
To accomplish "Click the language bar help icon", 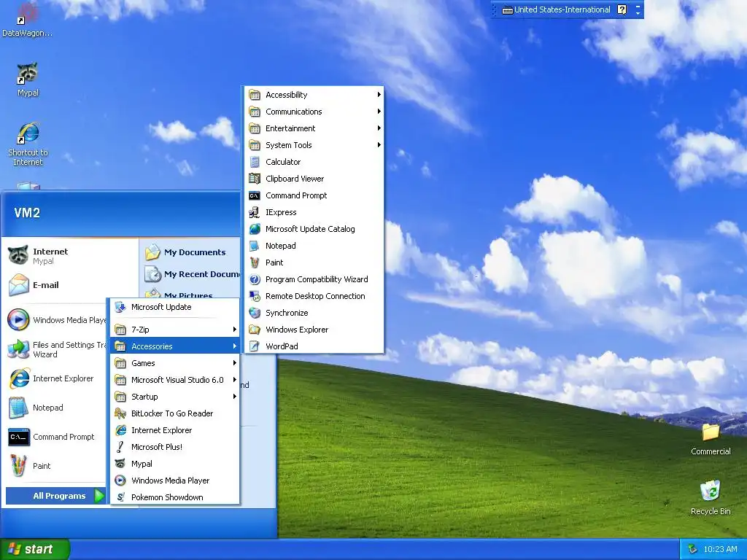I will [622, 9].
